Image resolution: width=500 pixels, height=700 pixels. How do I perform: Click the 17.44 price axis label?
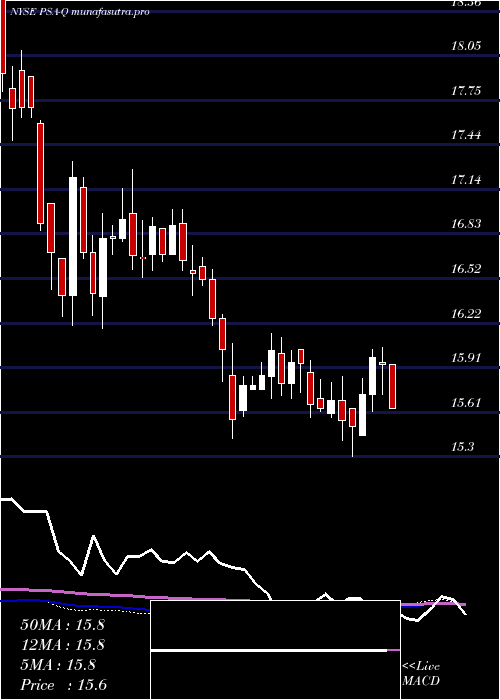coord(466,134)
